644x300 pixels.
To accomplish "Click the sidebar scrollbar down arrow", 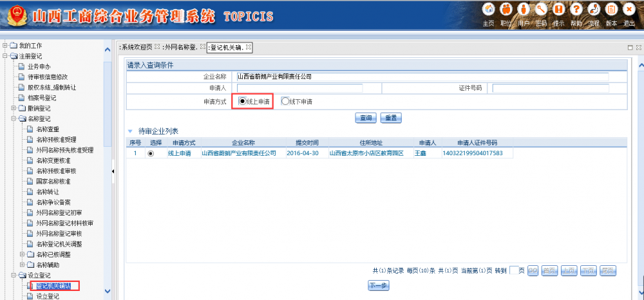I will coord(108,291).
